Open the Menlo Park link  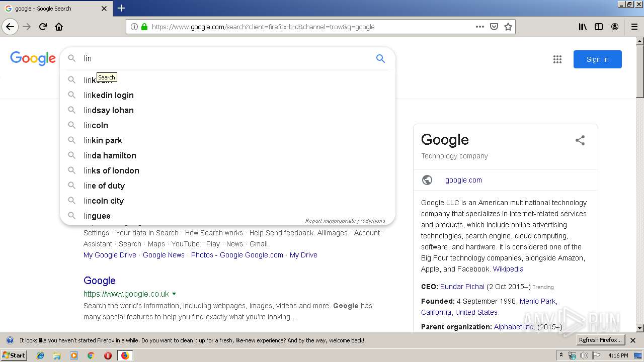point(537,301)
